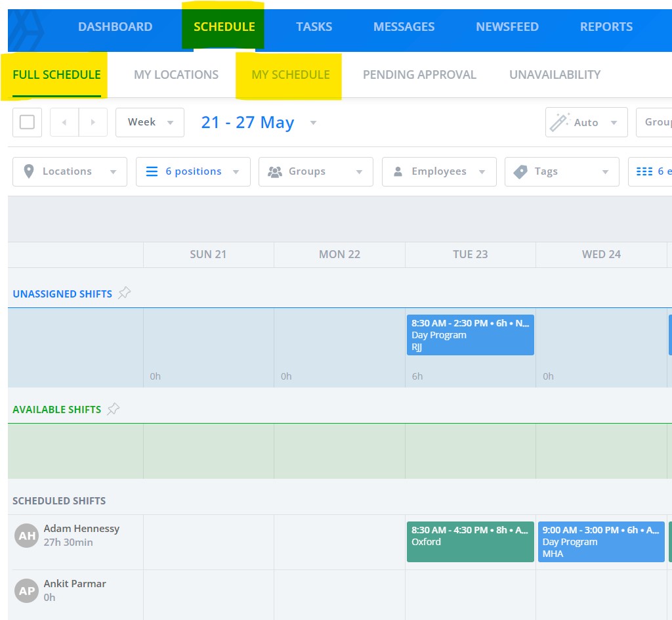Open Ankit Parmar's employee name
672x620 pixels.
point(75,584)
